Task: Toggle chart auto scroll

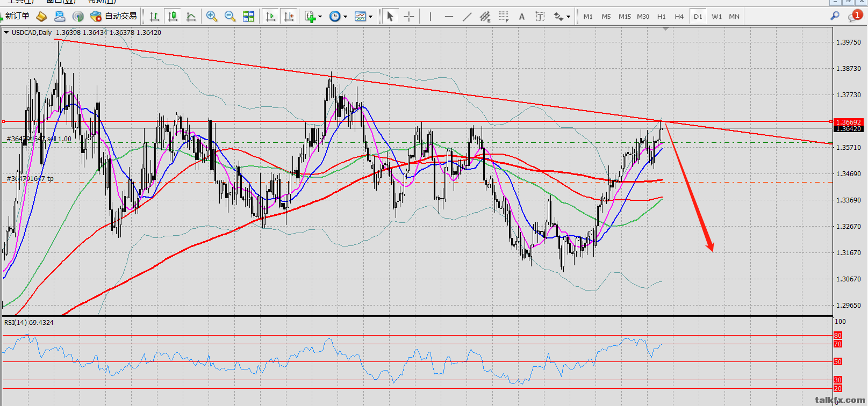Action: (x=270, y=16)
